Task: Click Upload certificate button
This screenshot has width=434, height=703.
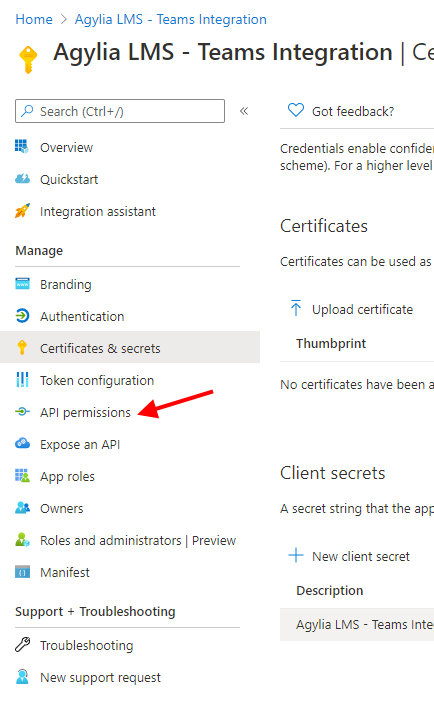Action: (352, 309)
